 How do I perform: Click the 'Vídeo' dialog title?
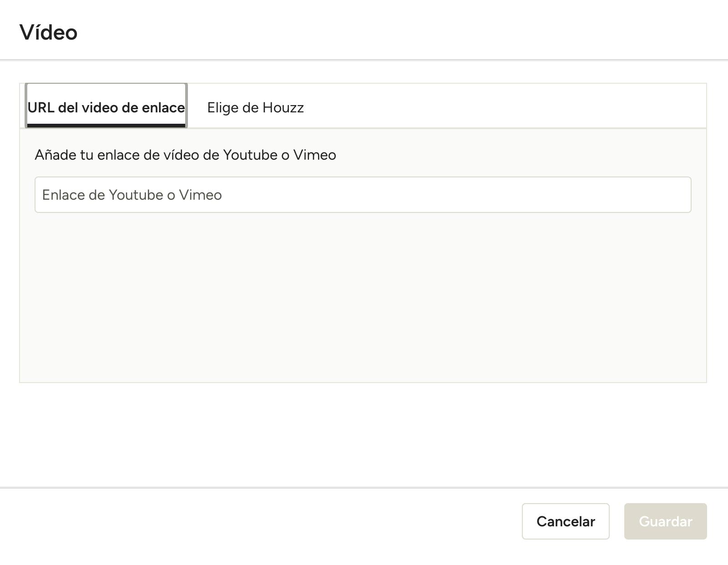49,32
